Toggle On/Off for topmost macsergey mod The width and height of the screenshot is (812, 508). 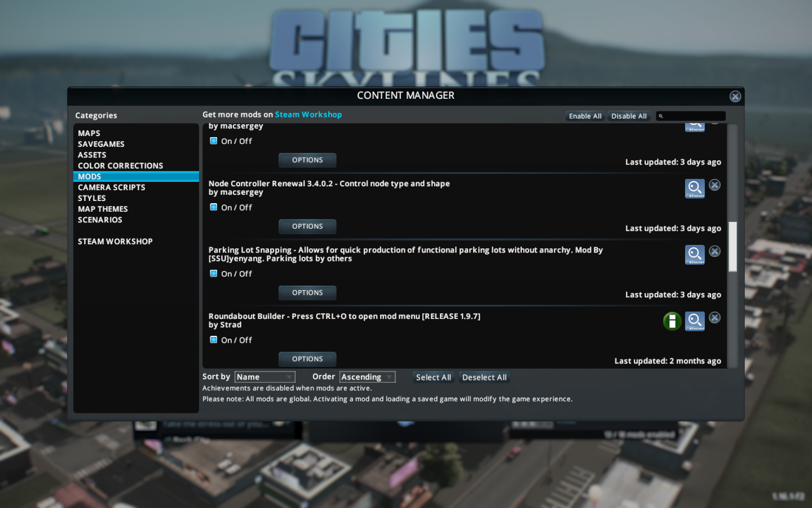tap(213, 141)
